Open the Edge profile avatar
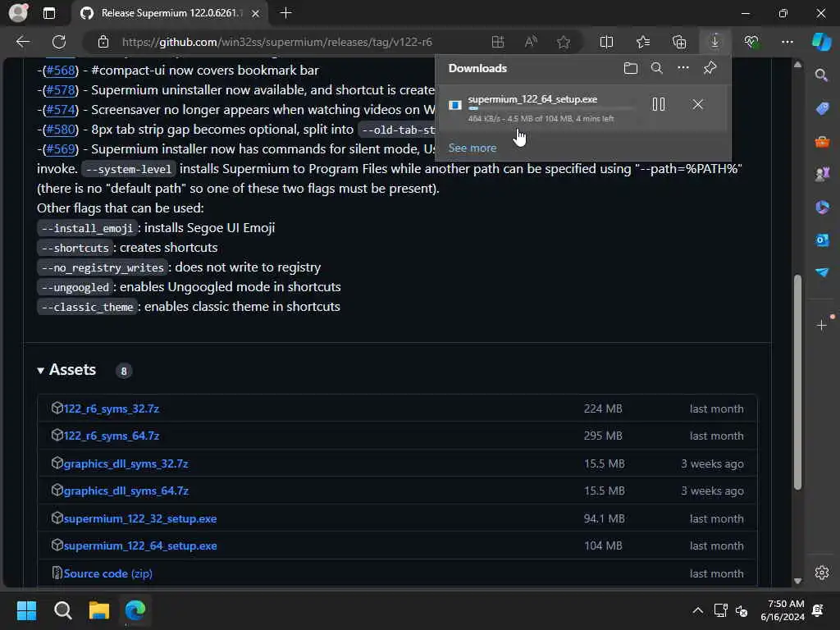Screen dimensions: 840x630 (18, 13)
